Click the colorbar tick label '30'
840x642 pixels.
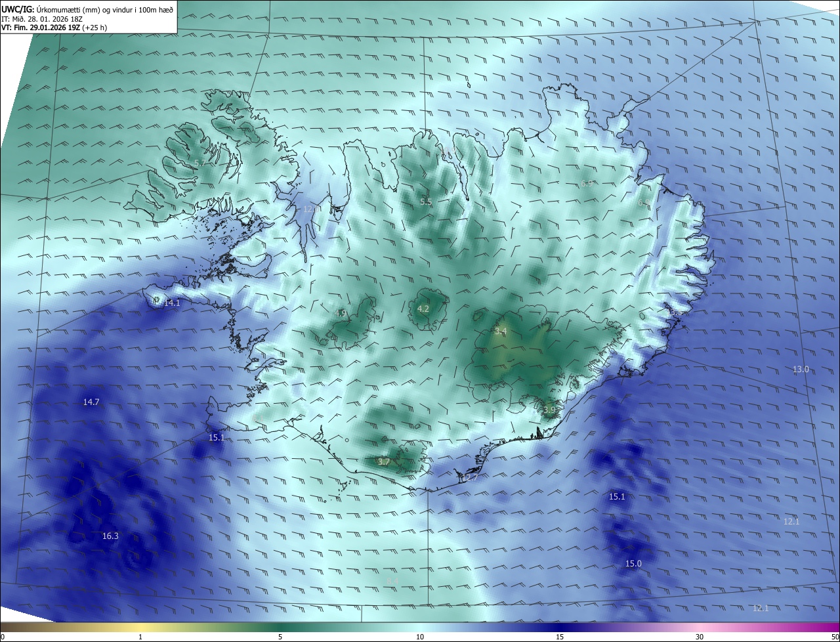click(x=700, y=637)
